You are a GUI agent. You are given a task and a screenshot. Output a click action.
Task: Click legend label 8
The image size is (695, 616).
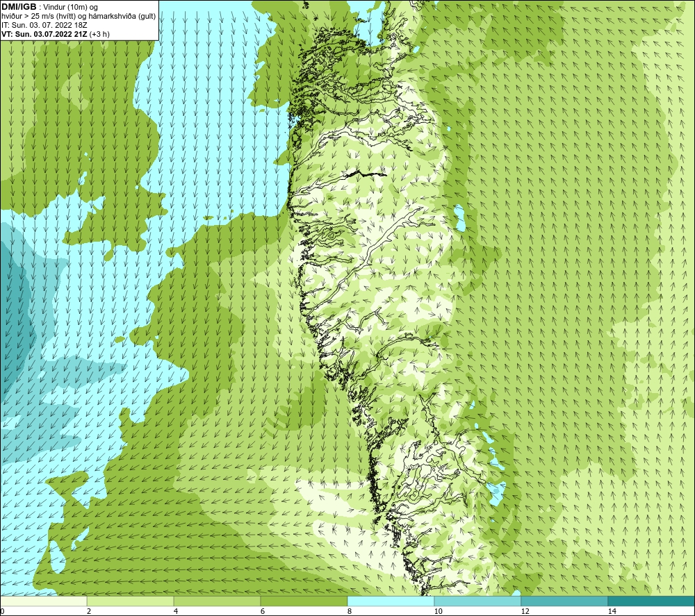(350, 611)
